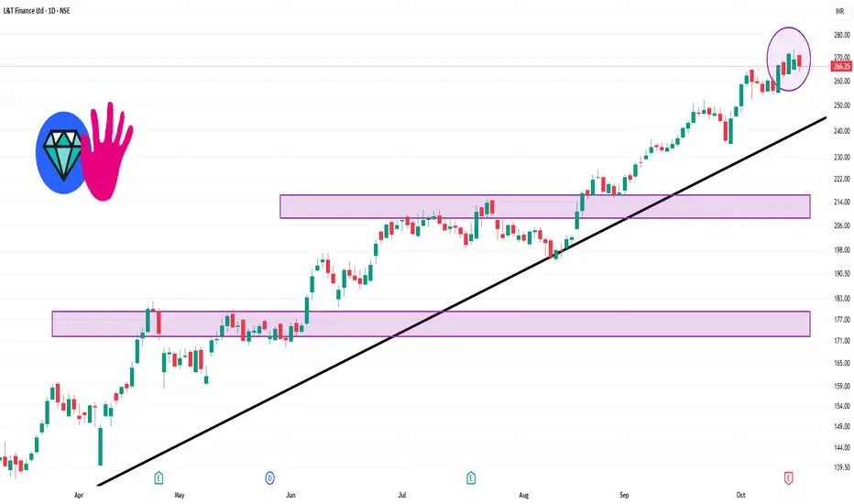Click the Sep label on time axis
The width and height of the screenshot is (854, 504).
tap(626, 494)
